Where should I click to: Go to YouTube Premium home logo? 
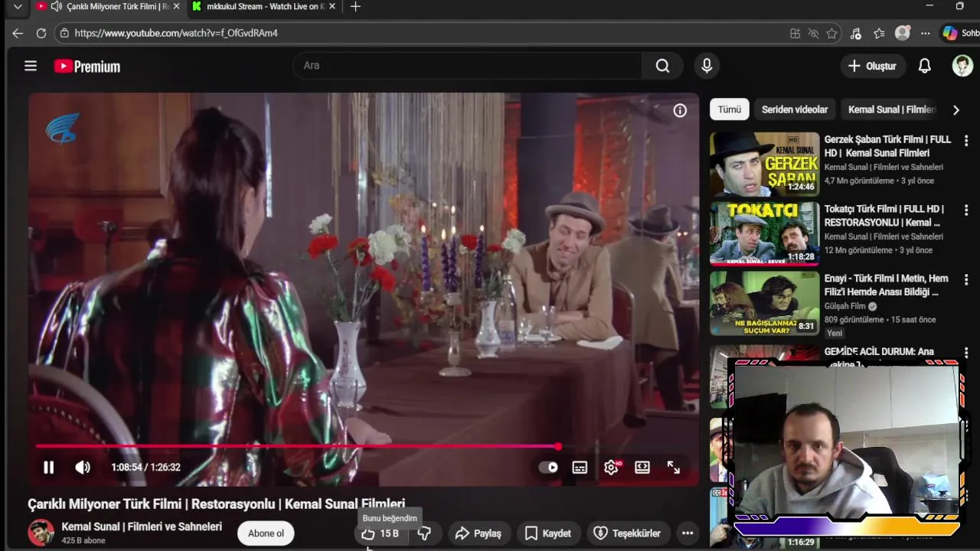pyautogui.click(x=87, y=67)
